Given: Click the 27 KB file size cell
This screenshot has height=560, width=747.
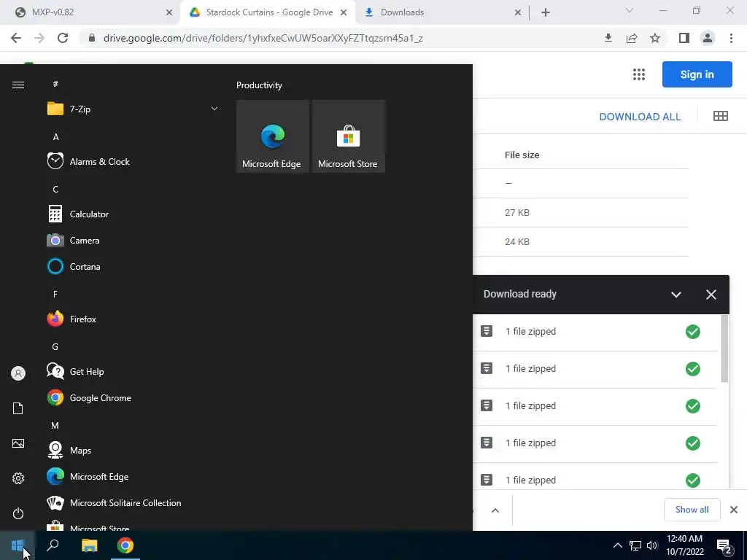Looking at the screenshot, I should [517, 212].
